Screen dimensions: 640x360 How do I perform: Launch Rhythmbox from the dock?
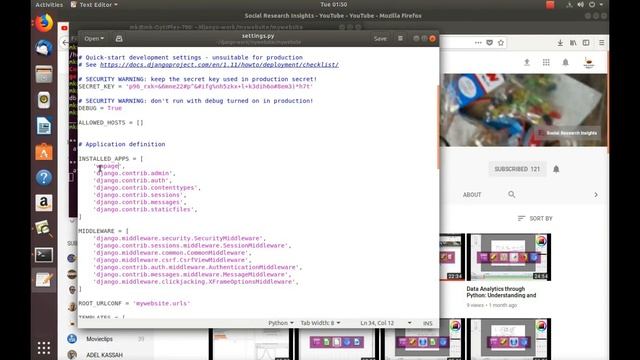pos(44,100)
